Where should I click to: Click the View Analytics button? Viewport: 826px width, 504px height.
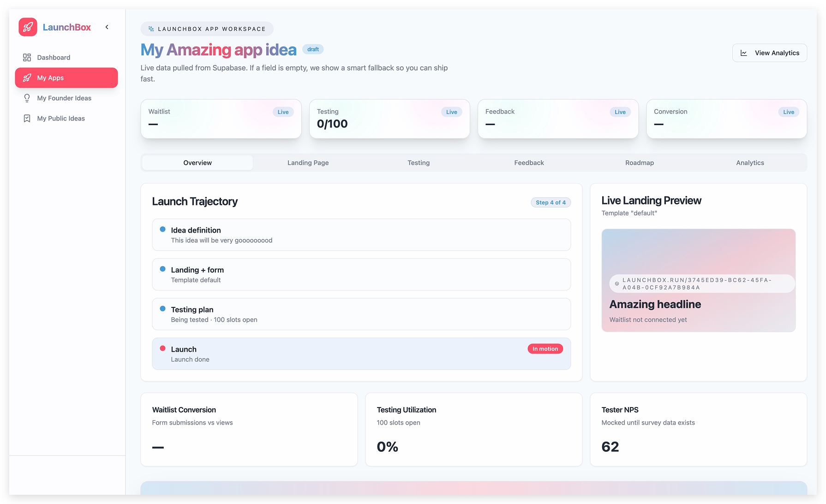point(769,53)
